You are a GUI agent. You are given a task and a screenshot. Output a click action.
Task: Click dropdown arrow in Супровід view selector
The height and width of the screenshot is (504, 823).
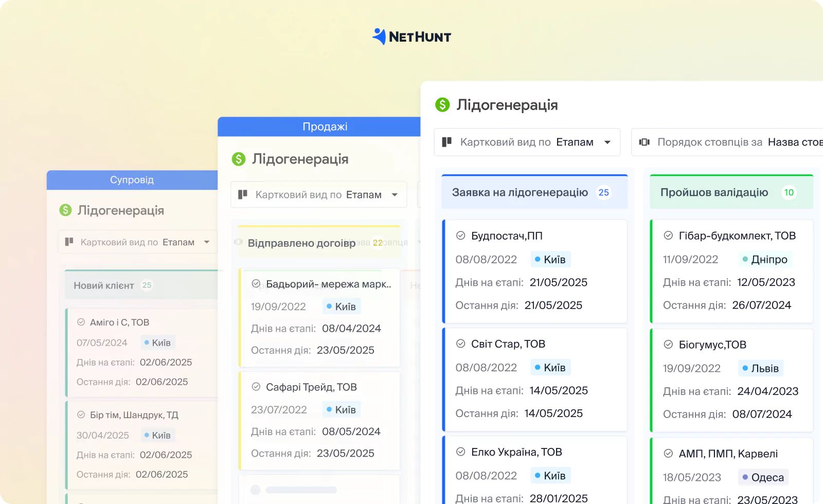(207, 242)
